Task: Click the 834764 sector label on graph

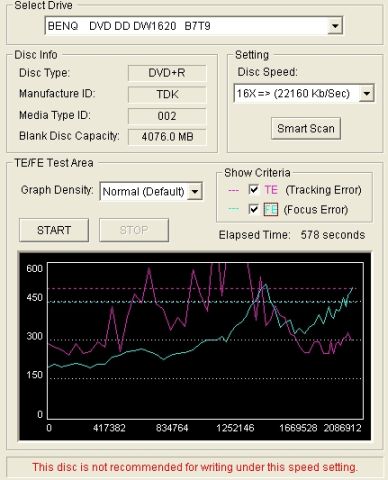Action: pyautogui.click(x=172, y=428)
